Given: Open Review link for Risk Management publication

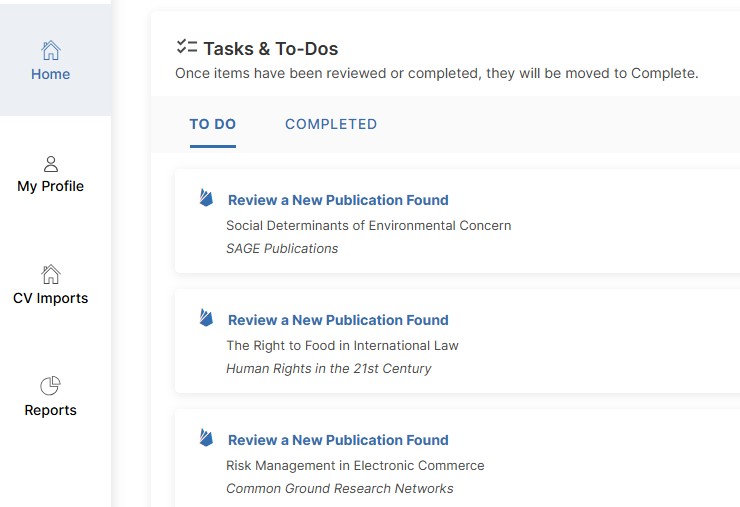Looking at the screenshot, I should click(338, 440).
